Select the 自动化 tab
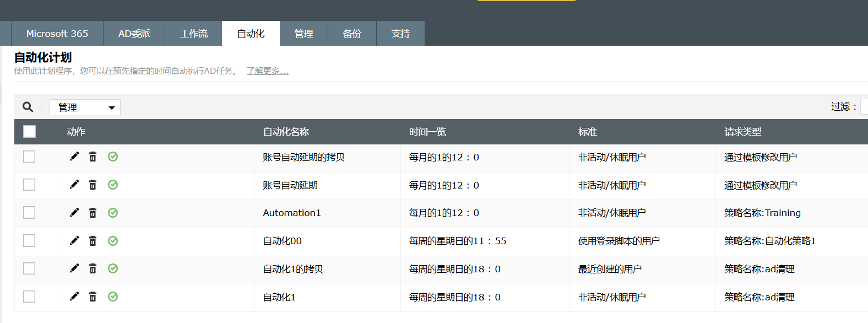868x323 pixels. (251, 34)
